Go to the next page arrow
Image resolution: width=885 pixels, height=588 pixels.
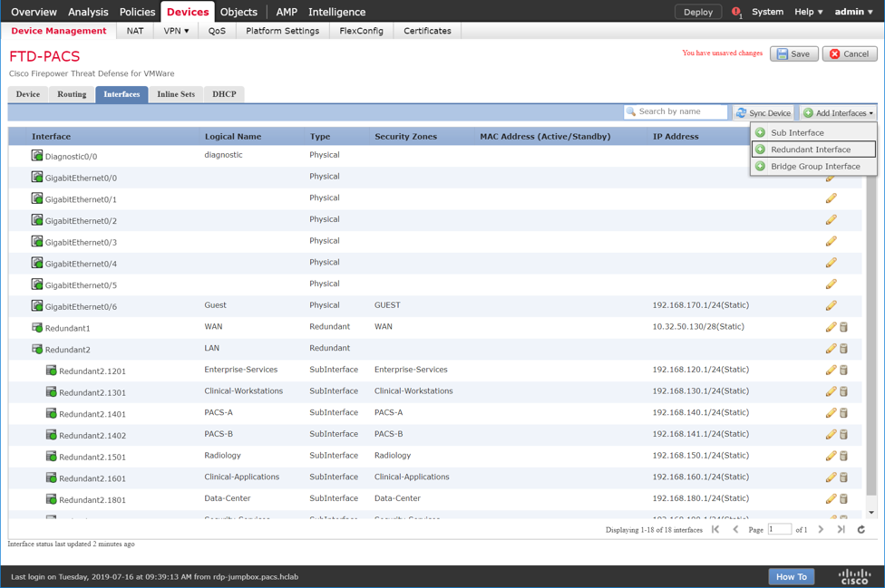pos(821,530)
